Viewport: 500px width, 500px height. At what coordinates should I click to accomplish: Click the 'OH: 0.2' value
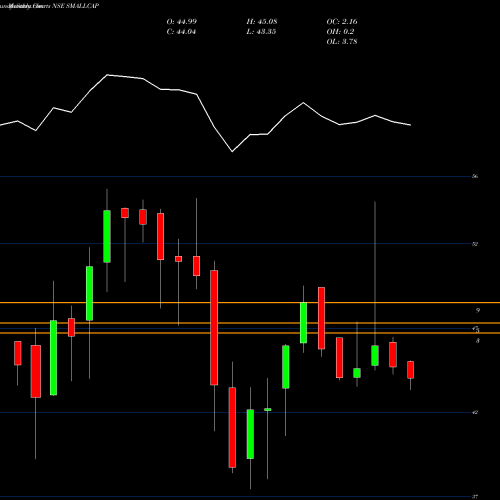(340, 32)
